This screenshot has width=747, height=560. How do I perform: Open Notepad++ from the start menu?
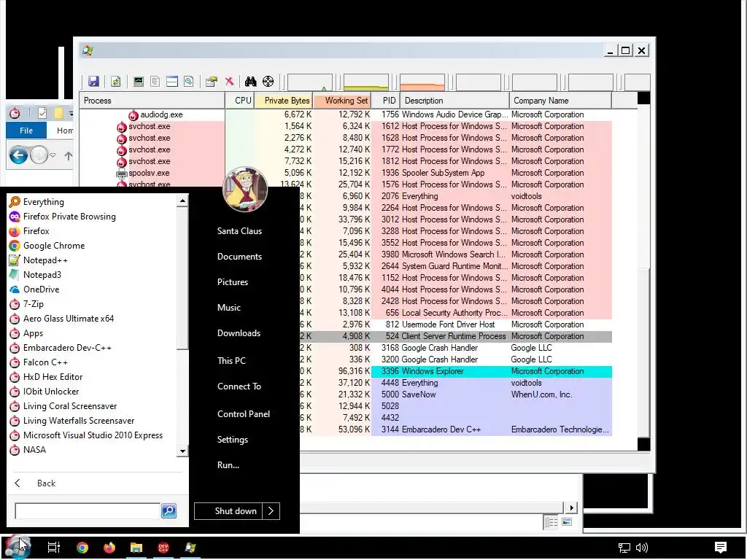coord(93,260)
